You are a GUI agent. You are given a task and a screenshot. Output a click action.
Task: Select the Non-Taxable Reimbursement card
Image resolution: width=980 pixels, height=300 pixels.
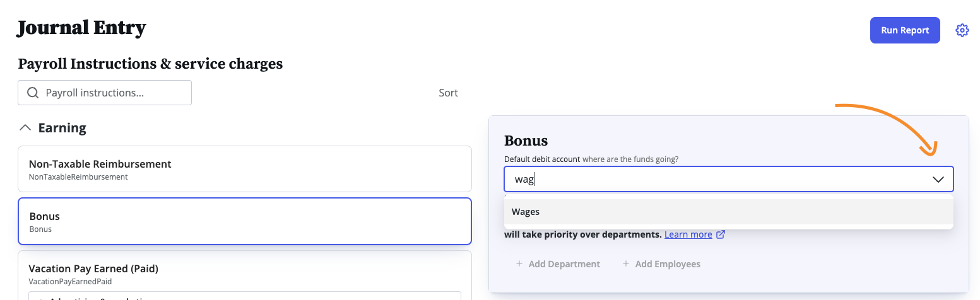pyautogui.click(x=245, y=169)
